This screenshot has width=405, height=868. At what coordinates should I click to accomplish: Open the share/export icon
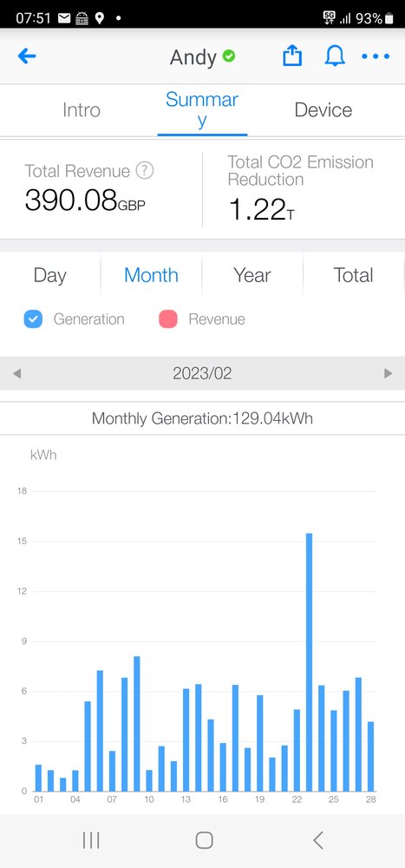point(292,56)
